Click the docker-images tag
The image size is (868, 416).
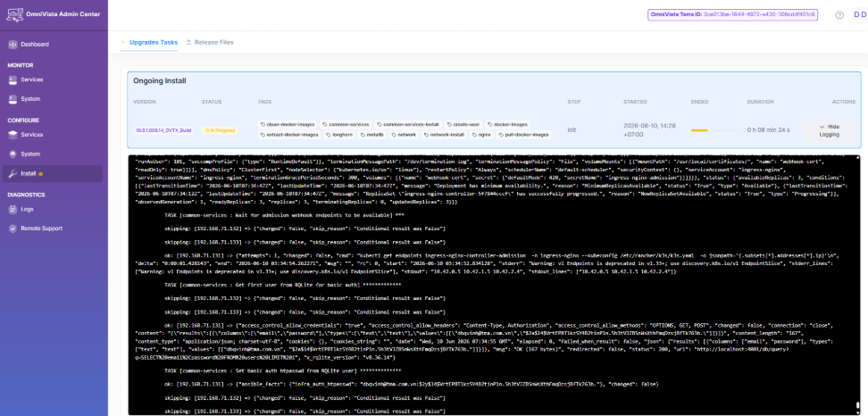point(507,124)
